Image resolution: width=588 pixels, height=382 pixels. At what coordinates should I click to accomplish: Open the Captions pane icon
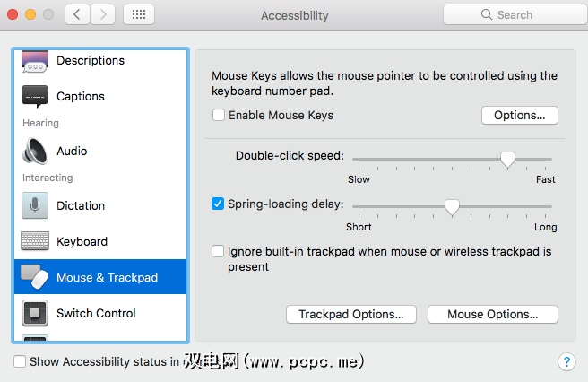35,96
